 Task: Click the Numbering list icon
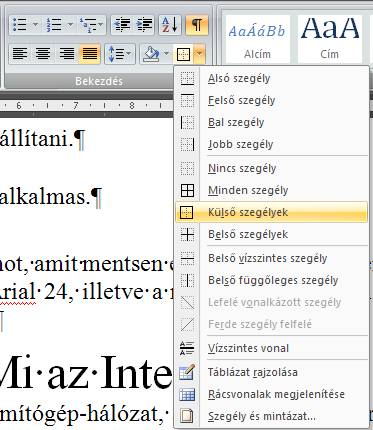[54, 25]
